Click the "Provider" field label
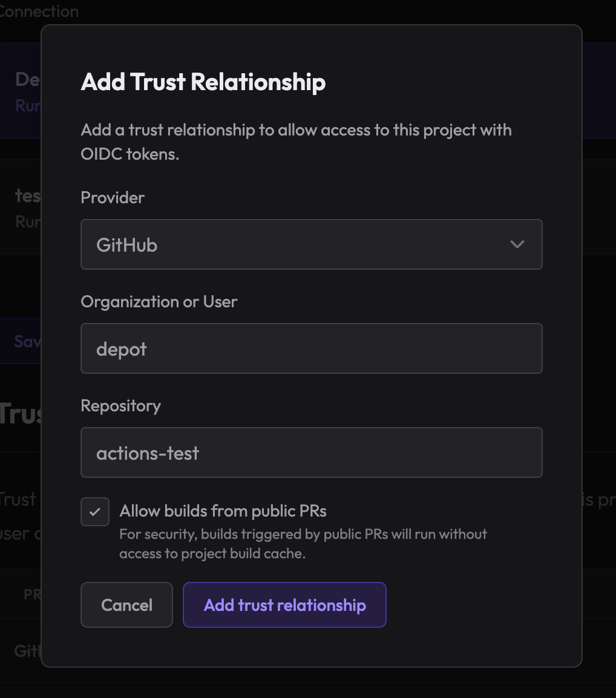The height and width of the screenshot is (698, 616). pos(112,197)
